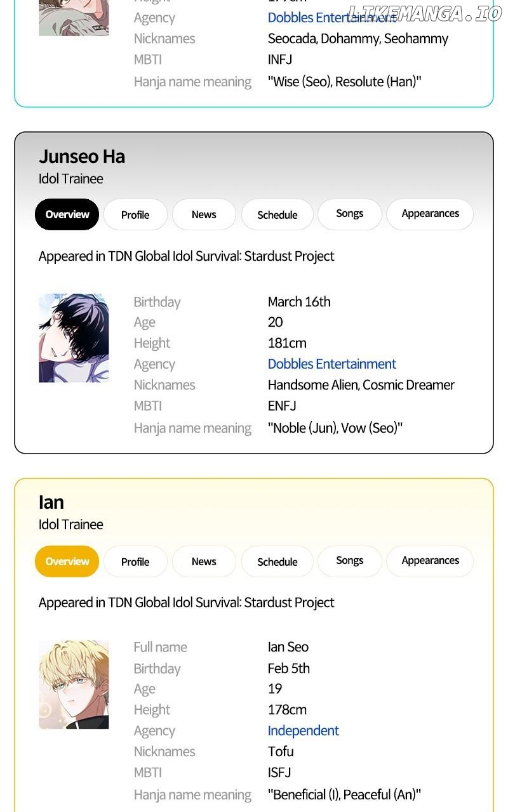Screen dimensions: 508x812
Task: Open Junseo Ha's Appearances tab
Action: 430,214
